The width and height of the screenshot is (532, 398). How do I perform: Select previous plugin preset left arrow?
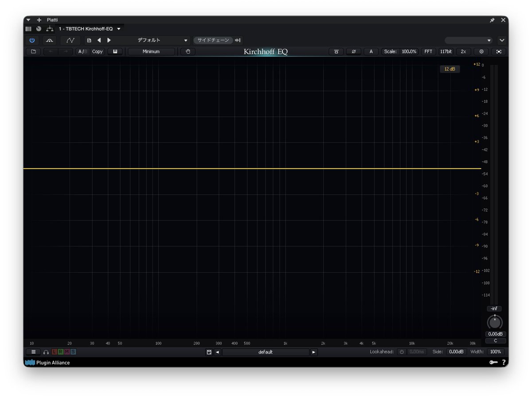pyautogui.click(x=217, y=352)
